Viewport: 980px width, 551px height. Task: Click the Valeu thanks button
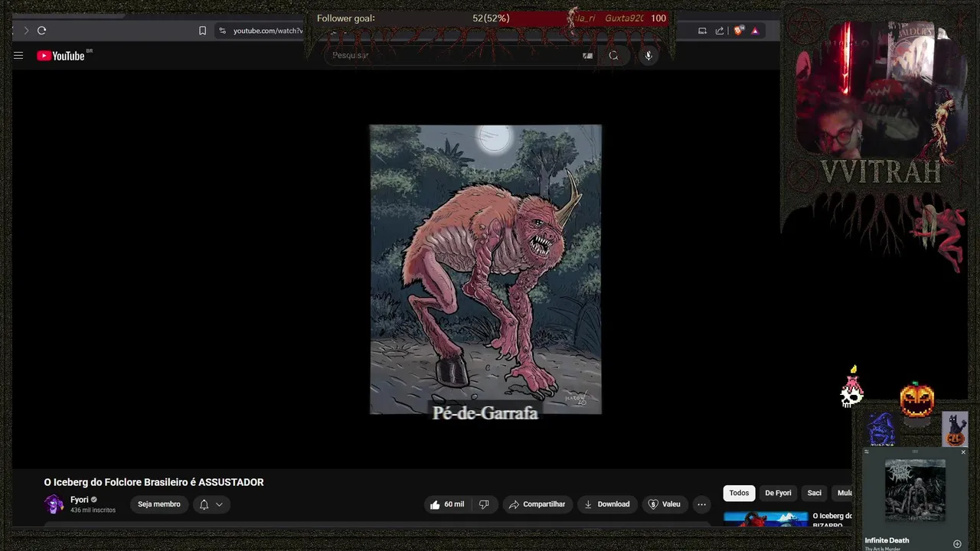point(665,504)
